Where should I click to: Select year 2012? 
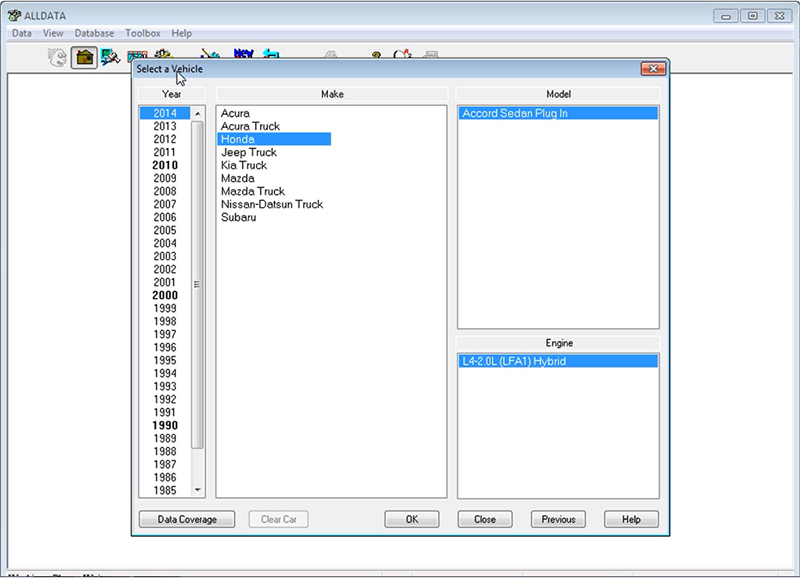tap(165, 139)
